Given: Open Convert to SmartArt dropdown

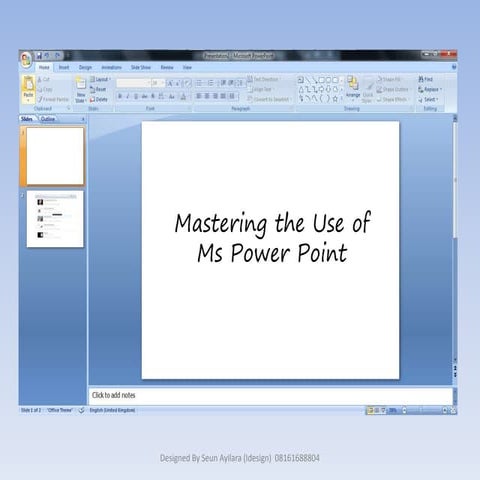Looking at the screenshot, I should coord(270,99).
